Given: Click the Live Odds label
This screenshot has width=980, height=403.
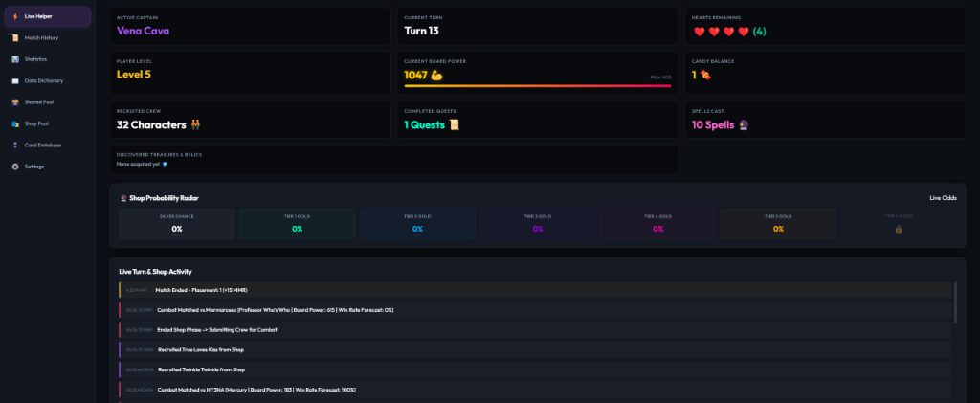Looking at the screenshot, I should [943, 198].
